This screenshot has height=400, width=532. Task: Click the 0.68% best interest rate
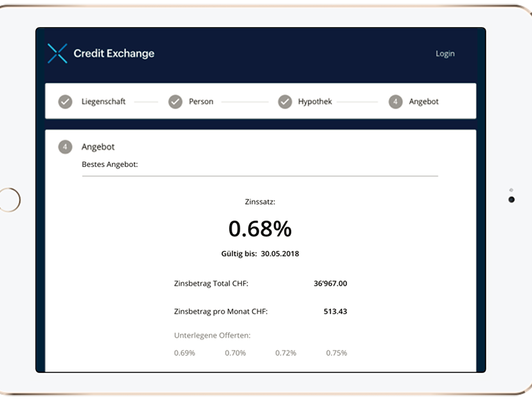[x=260, y=228]
